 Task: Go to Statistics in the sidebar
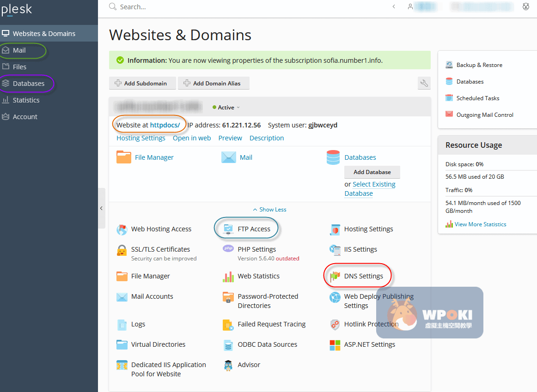click(26, 100)
